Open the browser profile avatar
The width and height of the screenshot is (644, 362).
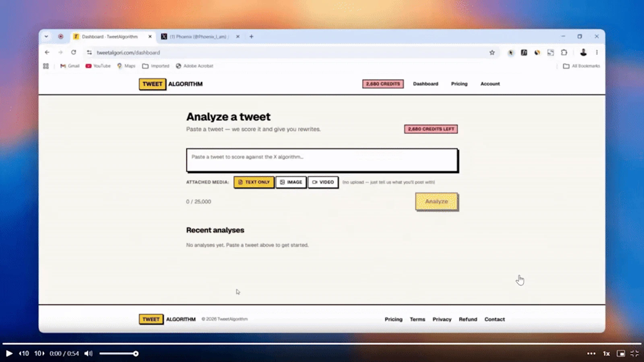tap(583, 52)
